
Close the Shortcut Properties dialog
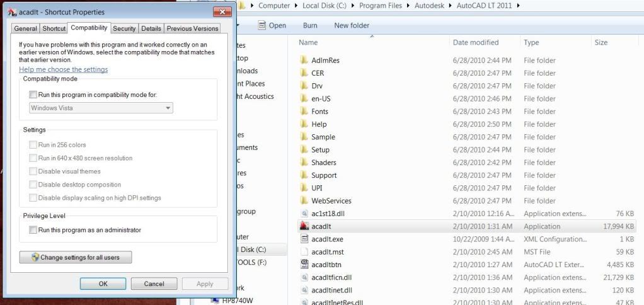tap(222, 12)
